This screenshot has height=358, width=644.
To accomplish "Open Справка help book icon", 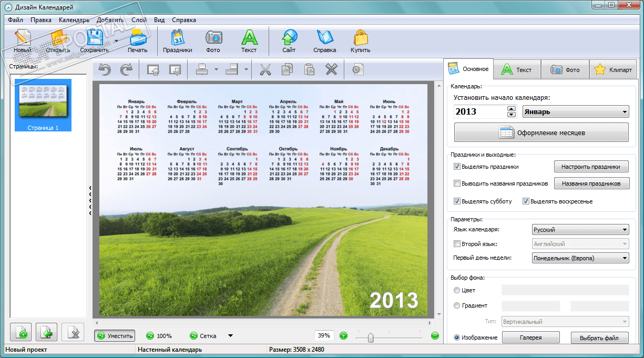I will tap(325, 38).
